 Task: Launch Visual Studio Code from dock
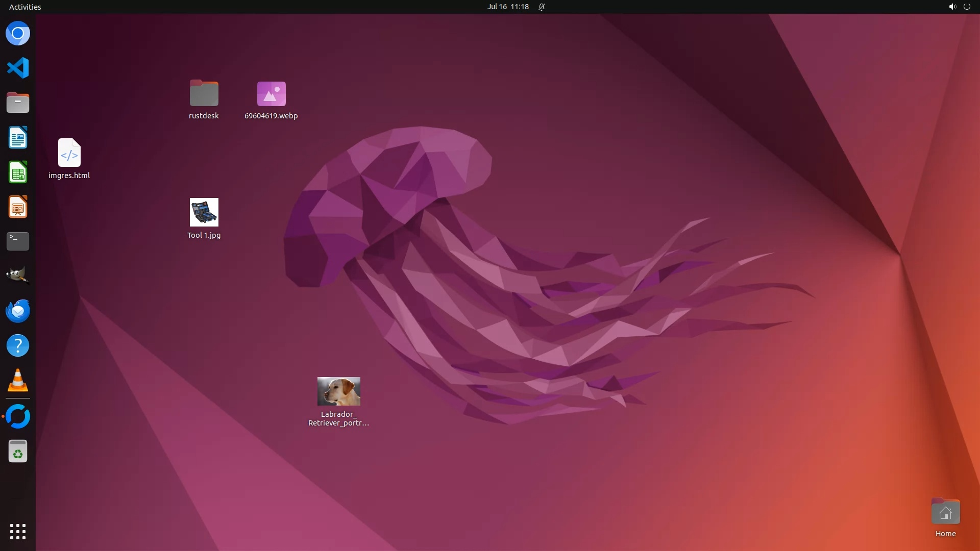coord(18,68)
